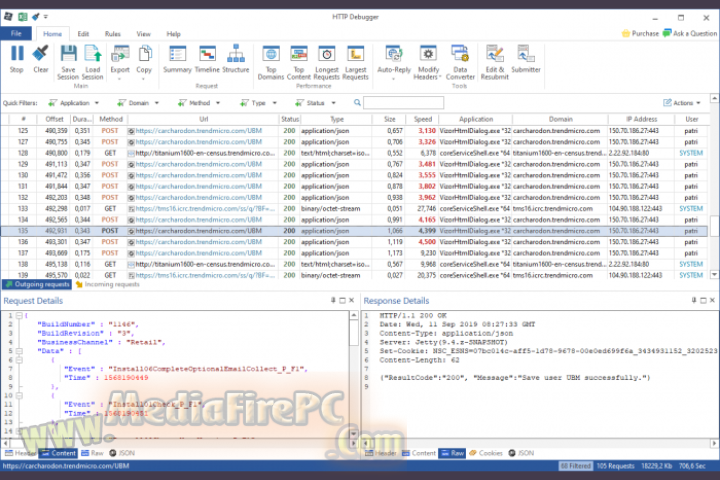Maximize the Request Details panel
The image size is (720, 480).
342,300
